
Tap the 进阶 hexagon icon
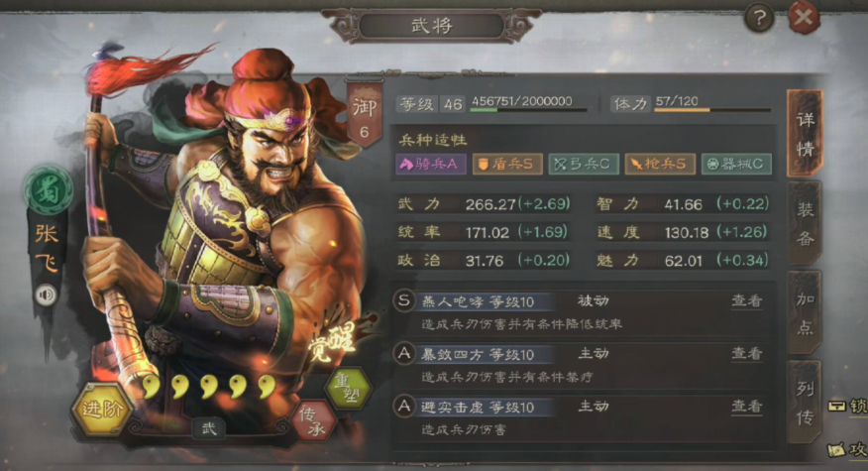click(102, 410)
